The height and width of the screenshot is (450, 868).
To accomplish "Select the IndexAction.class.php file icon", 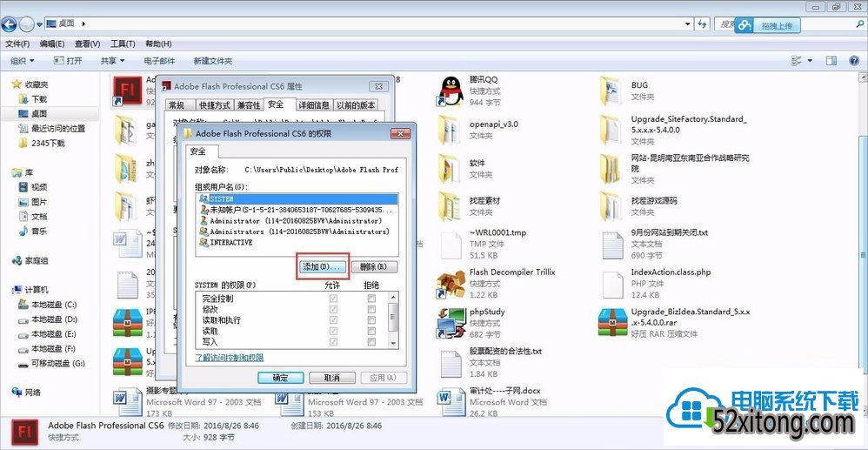I will (x=613, y=284).
